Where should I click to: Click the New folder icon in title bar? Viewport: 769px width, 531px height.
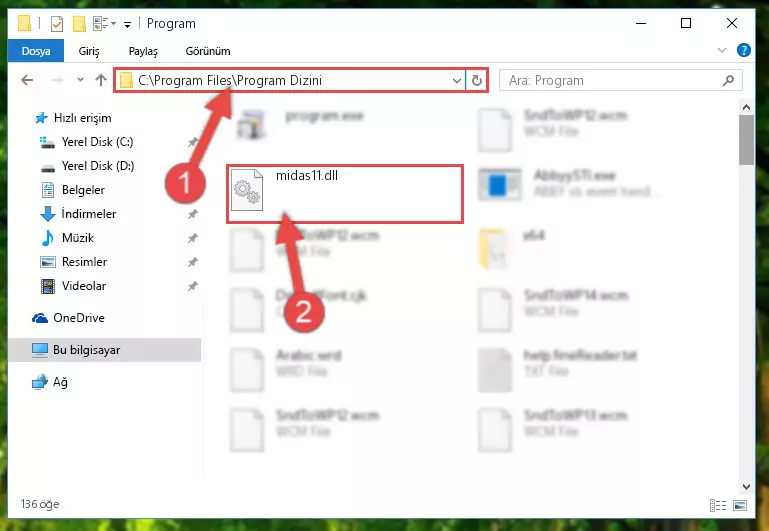[x=79, y=23]
